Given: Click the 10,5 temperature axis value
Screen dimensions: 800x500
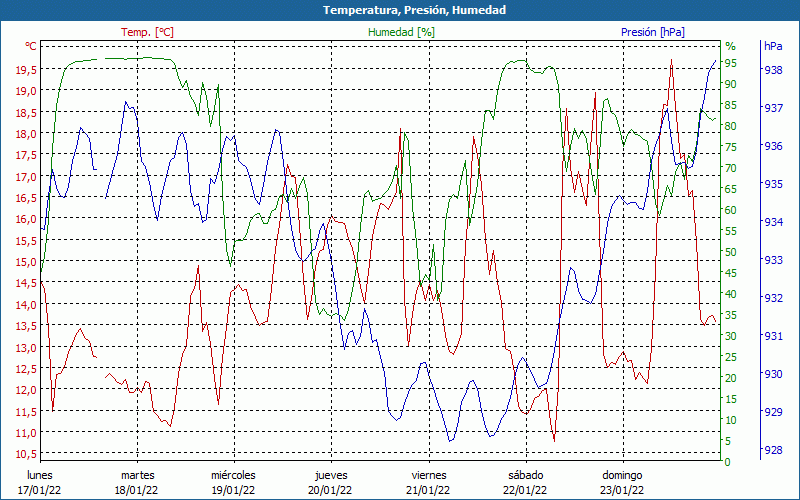Looking at the screenshot, I should 26,454.
